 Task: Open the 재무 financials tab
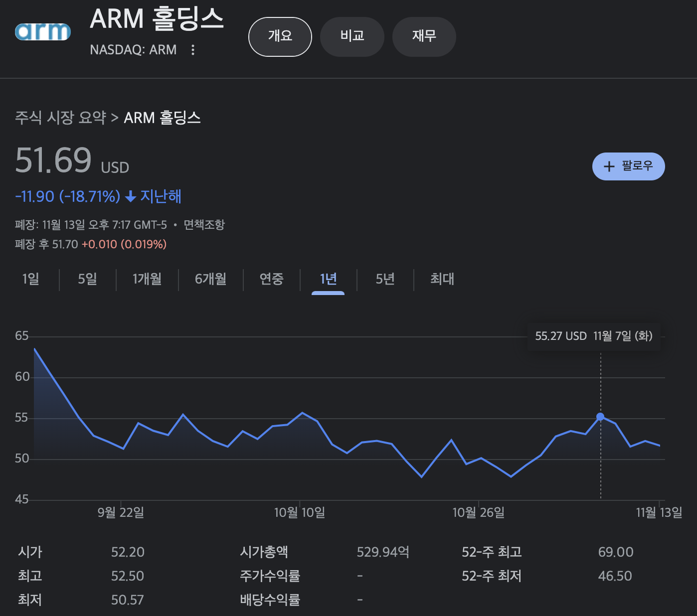tap(424, 36)
